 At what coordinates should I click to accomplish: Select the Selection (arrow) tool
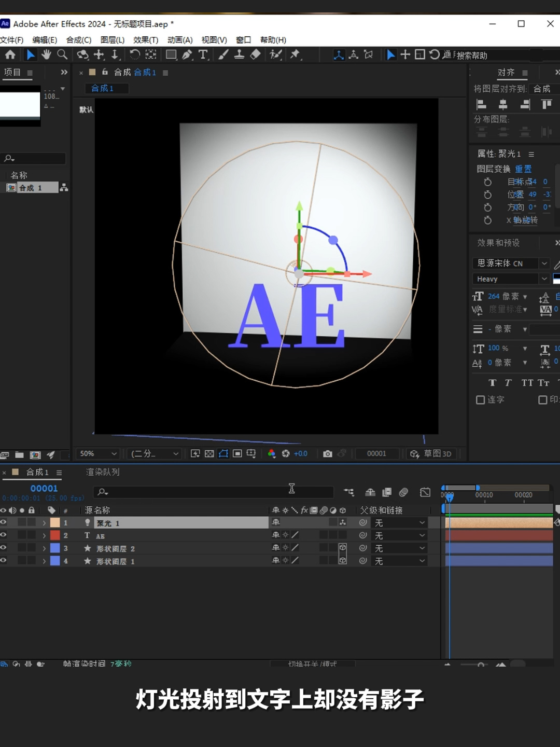31,54
